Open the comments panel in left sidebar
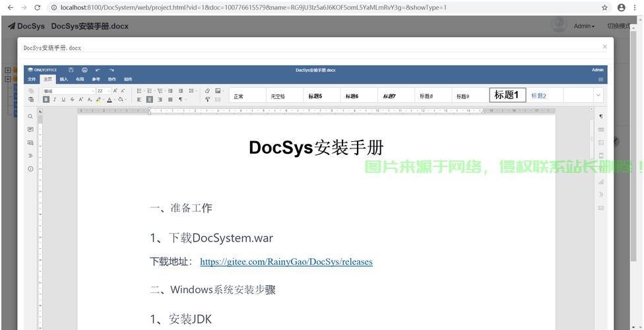The image size is (644, 330). [30, 129]
